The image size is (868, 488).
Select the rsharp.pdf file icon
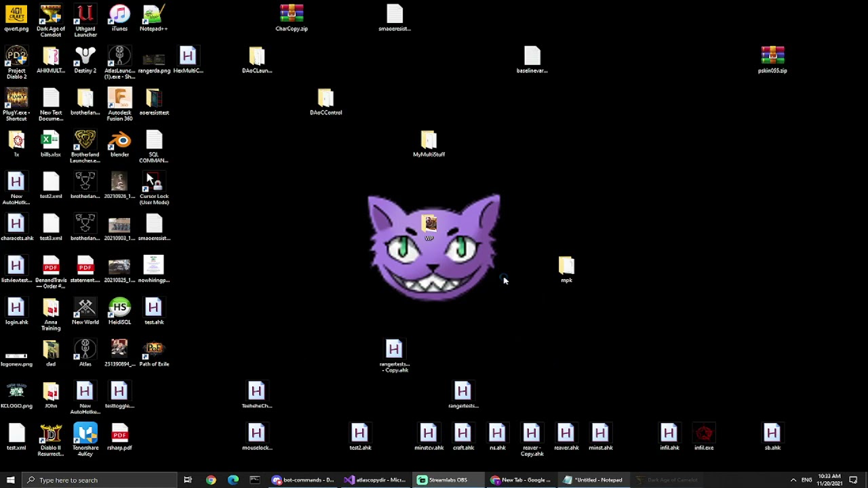[119, 438]
